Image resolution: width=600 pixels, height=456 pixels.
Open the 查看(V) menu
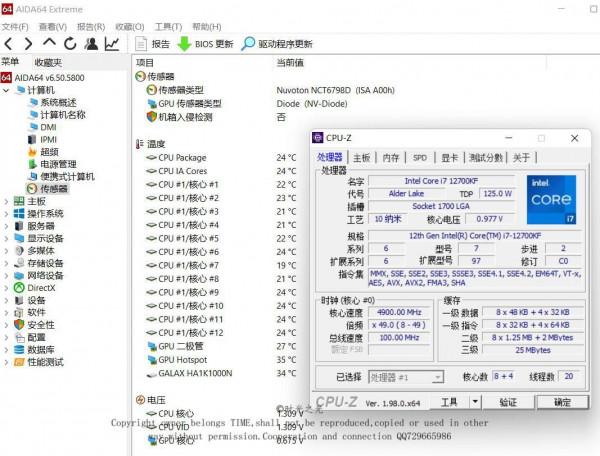53,27
